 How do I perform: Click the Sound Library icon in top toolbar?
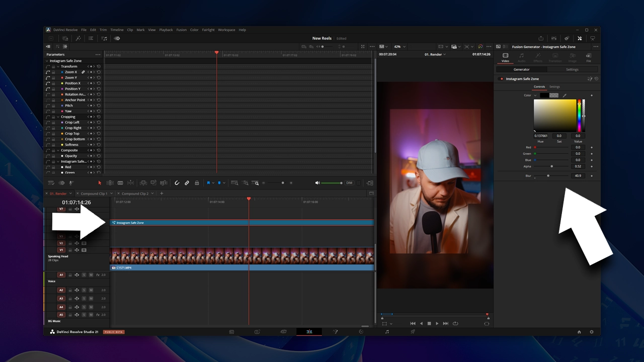point(104,38)
